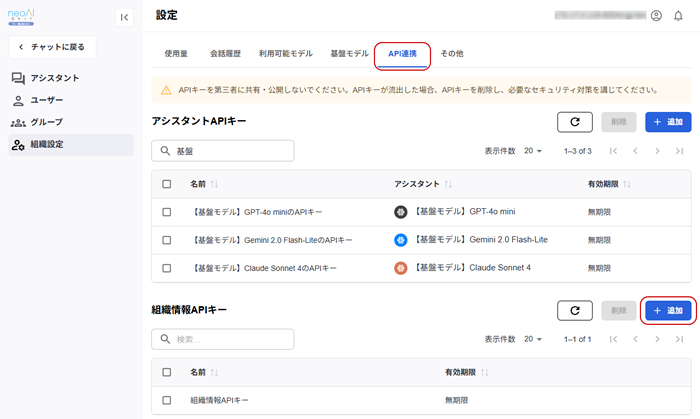Sort by アシスタント column arrows
Image resolution: width=700 pixels, height=419 pixels.
point(448,185)
